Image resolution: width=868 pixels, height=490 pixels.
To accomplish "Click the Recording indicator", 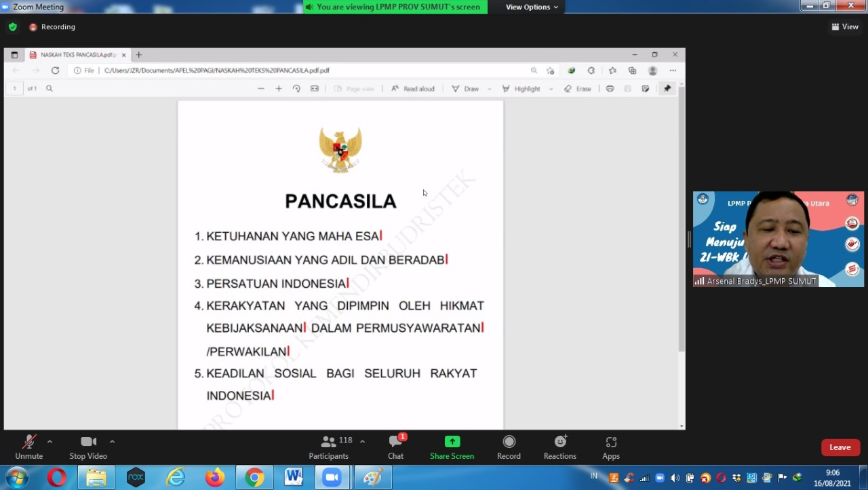I will 52,27.
